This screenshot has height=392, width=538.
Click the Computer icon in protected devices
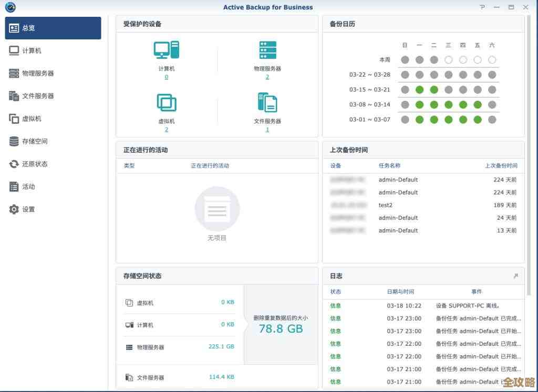click(167, 50)
